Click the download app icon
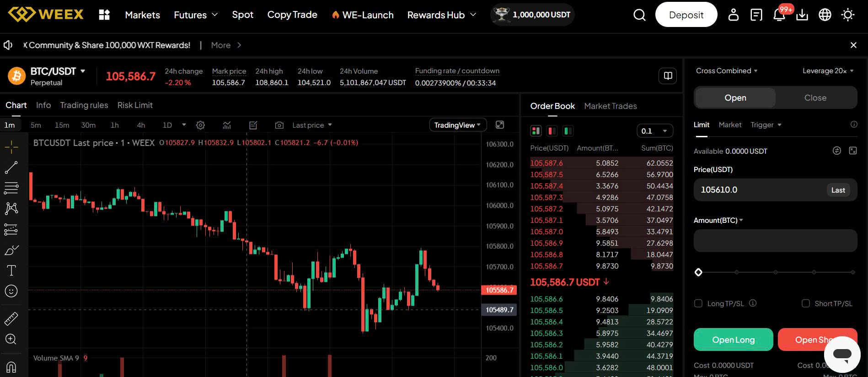This screenshot has height=377, width=868. [802, 15]
